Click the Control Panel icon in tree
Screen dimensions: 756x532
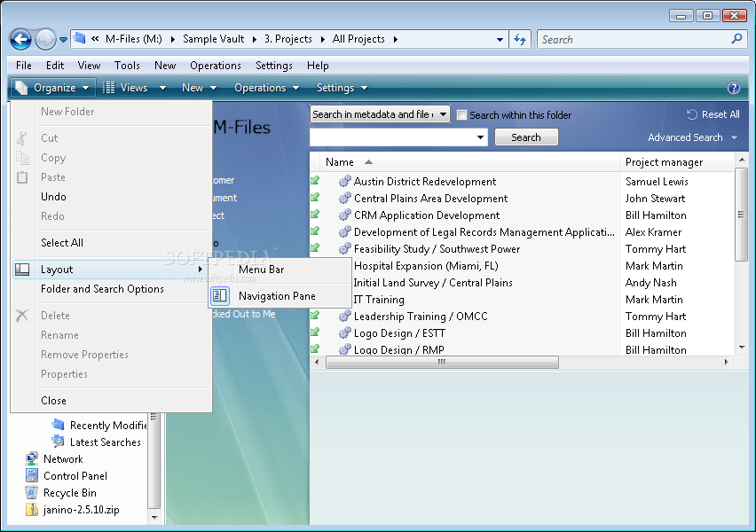(32, 475)
